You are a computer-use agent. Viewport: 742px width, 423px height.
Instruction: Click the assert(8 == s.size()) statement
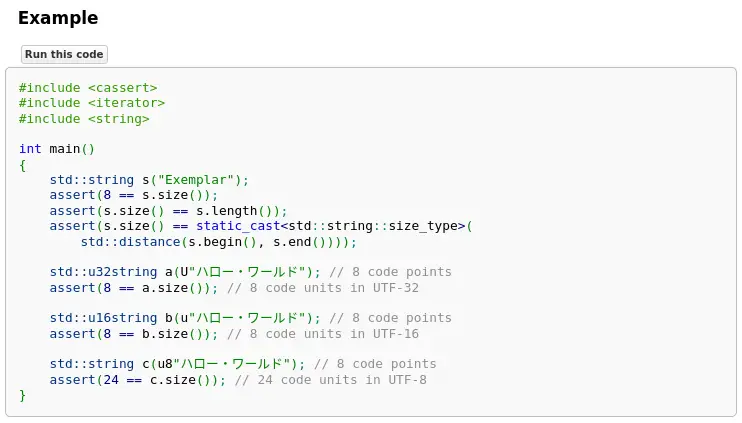point(133,195)
